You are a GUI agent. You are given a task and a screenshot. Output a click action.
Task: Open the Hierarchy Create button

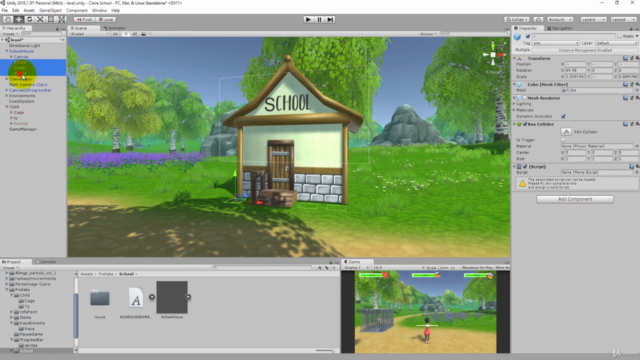9,34
